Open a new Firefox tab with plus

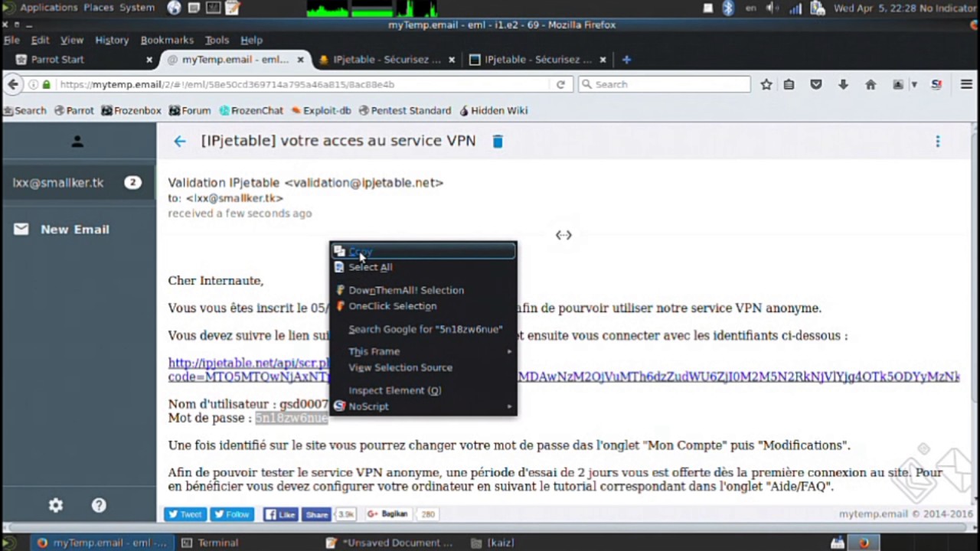coord(626,60)
